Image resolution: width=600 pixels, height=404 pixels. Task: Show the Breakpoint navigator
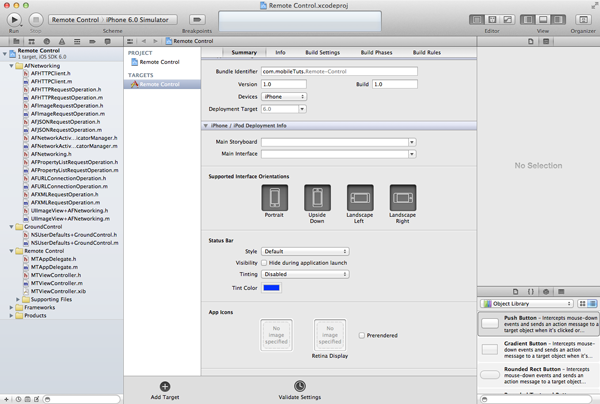tap(92, 41)
